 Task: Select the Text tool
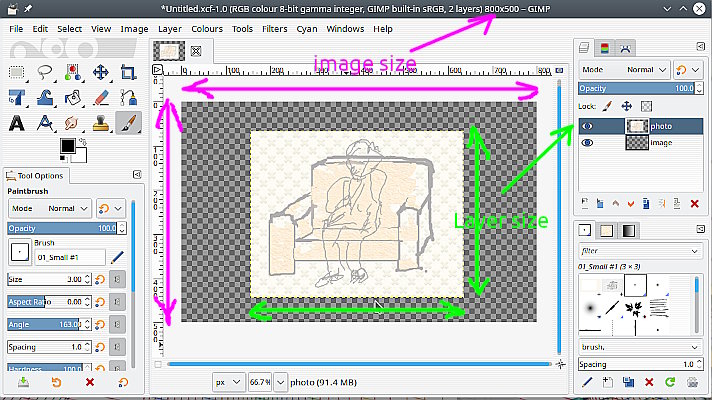(17, 123)
